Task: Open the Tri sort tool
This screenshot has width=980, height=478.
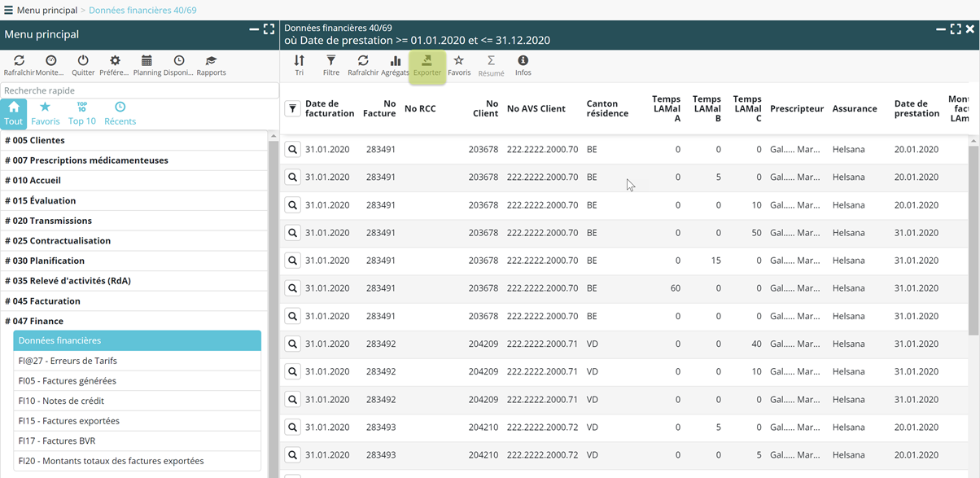Action: pyautogui.click(x=299, y=66)
